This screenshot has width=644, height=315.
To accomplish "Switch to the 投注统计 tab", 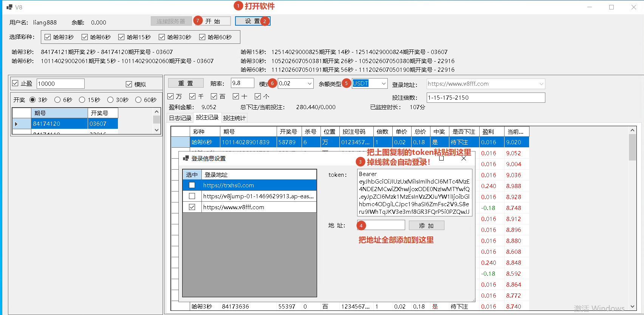I will pyautogui.click(x=234, y=118).
